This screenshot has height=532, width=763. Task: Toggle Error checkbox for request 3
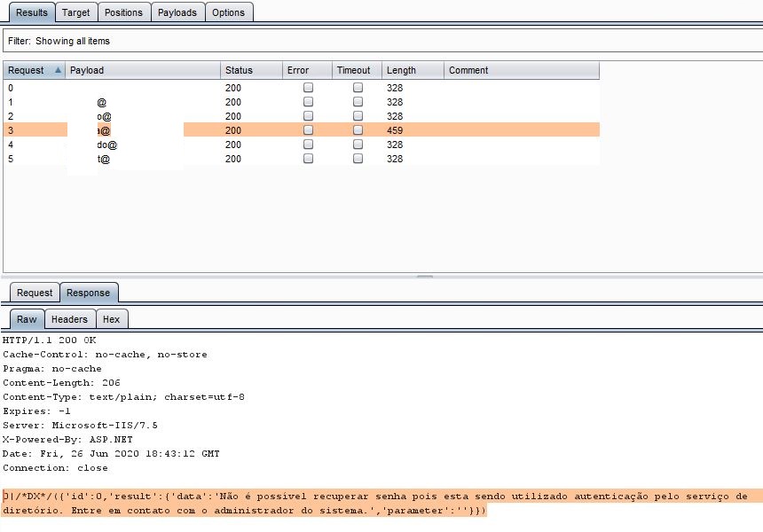(308, 129)
